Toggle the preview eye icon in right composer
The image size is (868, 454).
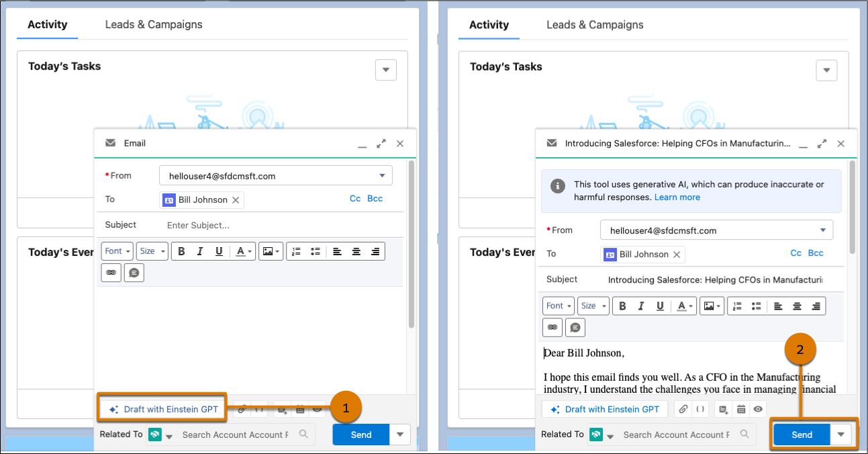click(x=758, y=409)
